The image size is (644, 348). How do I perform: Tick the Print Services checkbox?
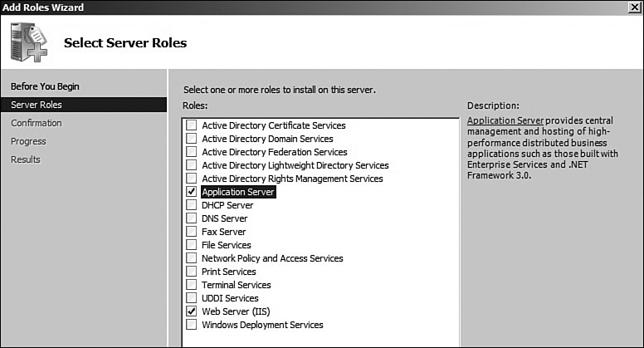coord(191,271)
